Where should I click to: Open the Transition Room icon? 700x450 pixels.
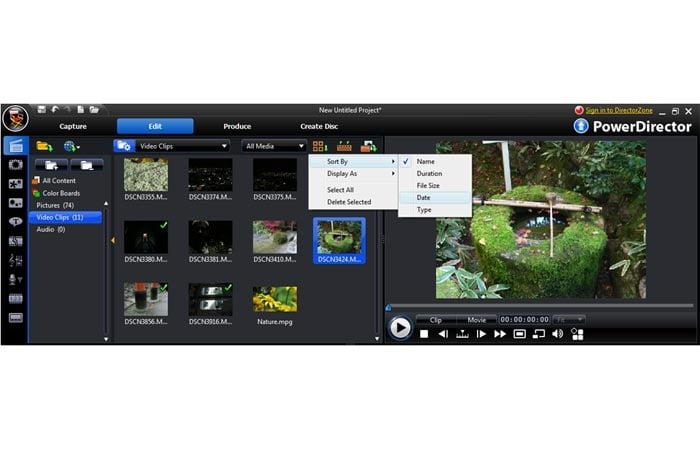pyautogui.click(x=16, y=241)
